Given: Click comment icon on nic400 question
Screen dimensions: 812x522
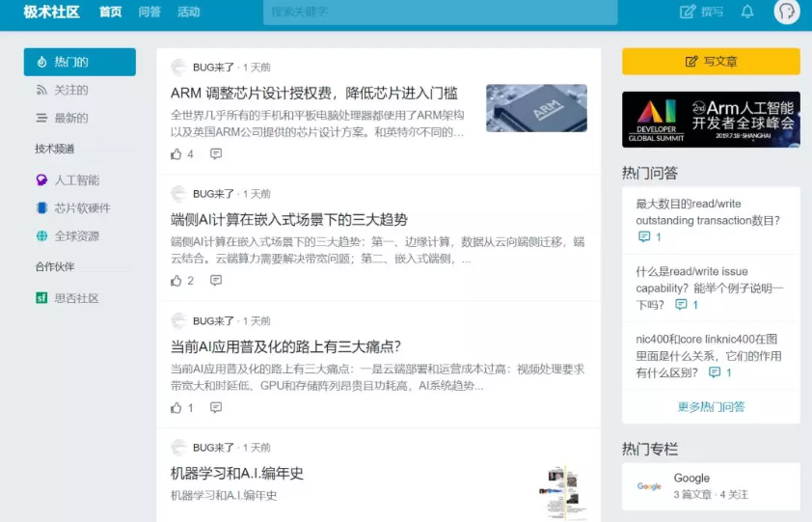Looking at the screenshot, I should (x=715, y=372).
